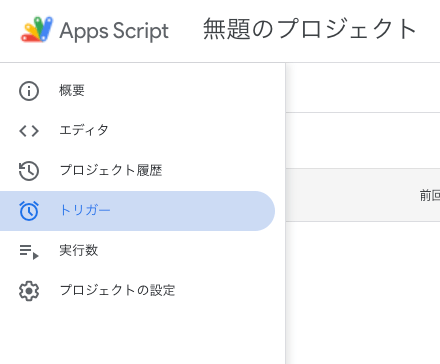Click the トリガー alarm clock icon
440x364 pixels.
(x=29, y=211)
